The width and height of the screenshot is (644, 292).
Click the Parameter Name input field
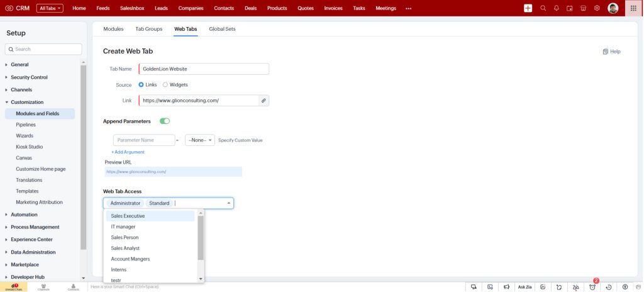pos(143,140)
